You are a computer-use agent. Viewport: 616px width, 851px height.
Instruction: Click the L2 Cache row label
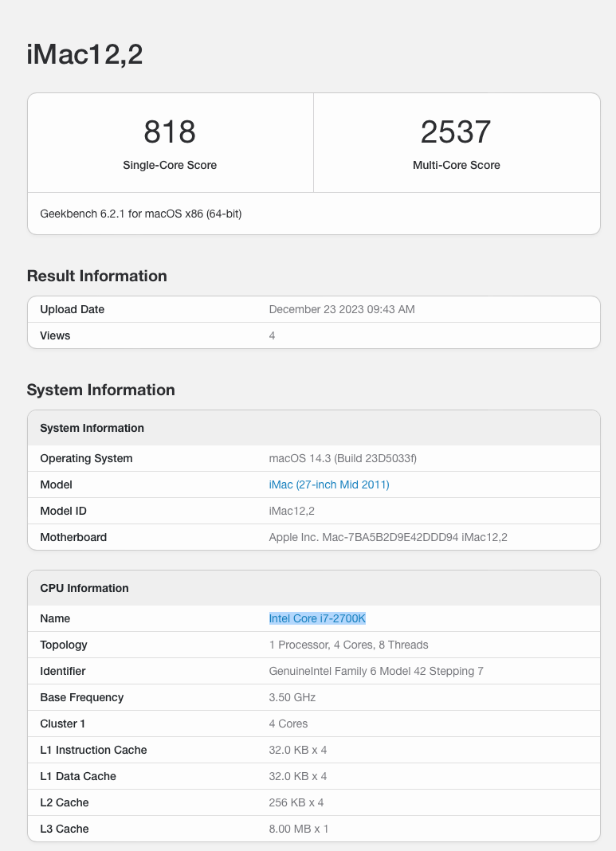click(64, 802)
